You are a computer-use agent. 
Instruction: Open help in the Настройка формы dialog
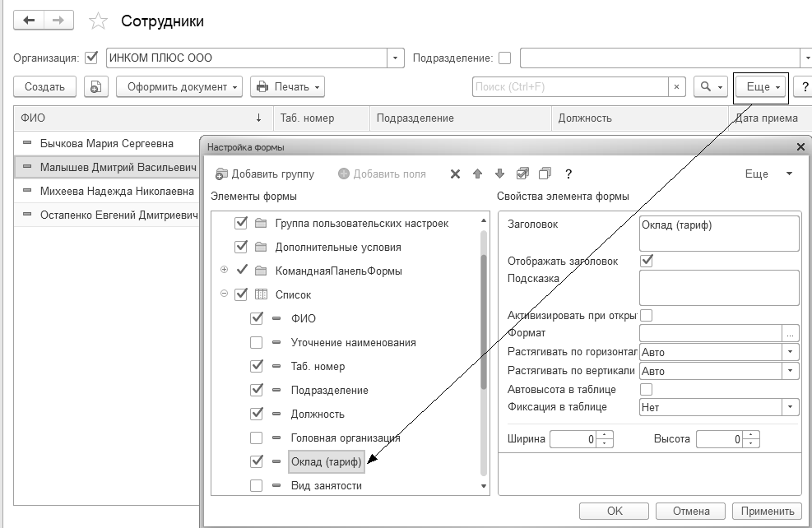[x=568, y=174]
